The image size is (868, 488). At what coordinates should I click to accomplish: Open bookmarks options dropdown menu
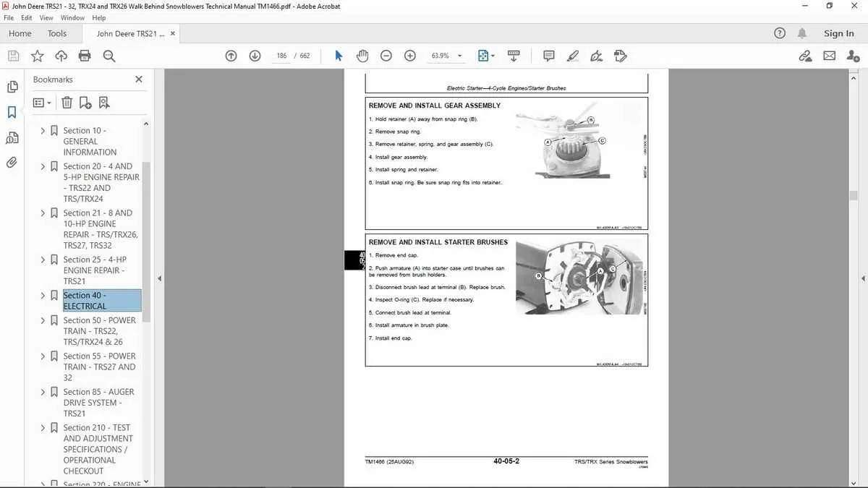point(43,103)
